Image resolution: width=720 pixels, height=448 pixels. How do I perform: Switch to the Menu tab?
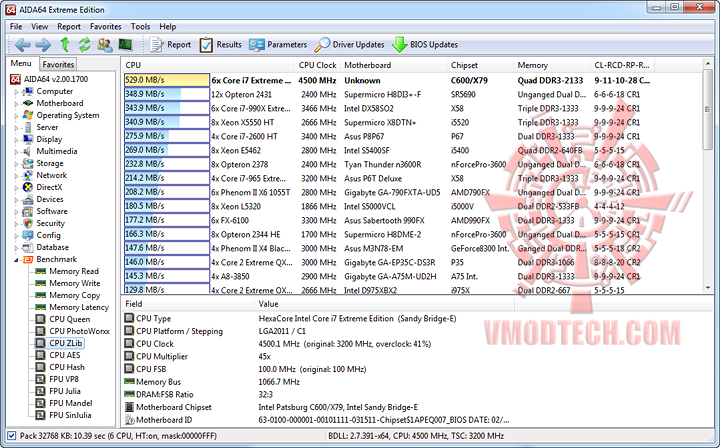coord(21,63)
